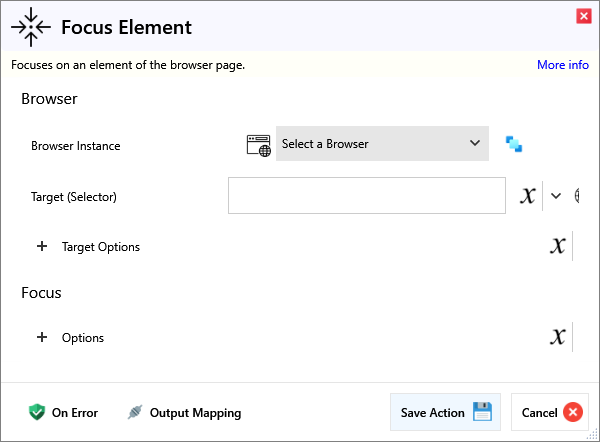Close the Focus Element dialog
The height and width of the screenshot is (442, 600).
583,16
